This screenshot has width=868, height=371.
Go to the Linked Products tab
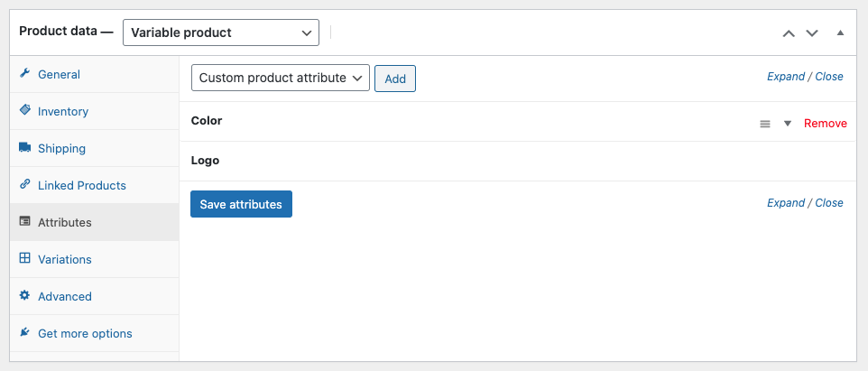tap(94, 186)
